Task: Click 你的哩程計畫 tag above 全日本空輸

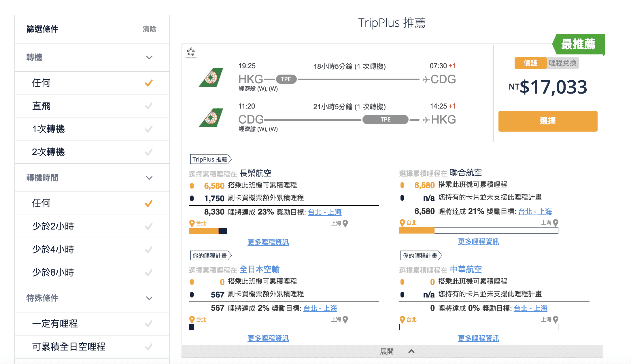Action: (211, 256)
